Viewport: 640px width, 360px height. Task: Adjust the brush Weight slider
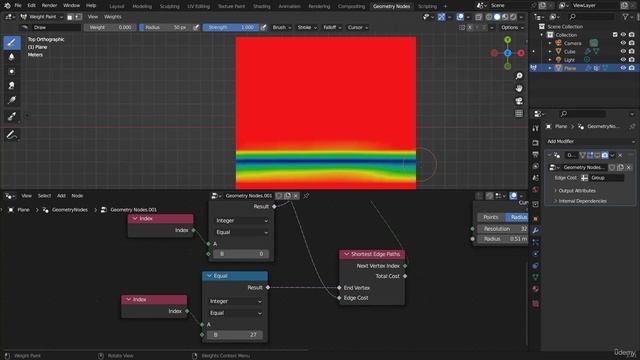109,27
